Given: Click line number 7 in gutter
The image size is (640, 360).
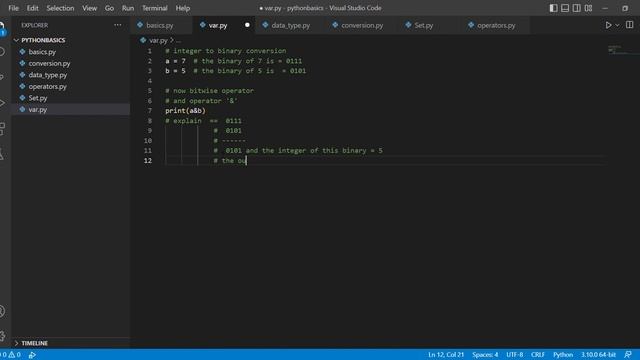Looking at the screenshot, I should [149, 111].
